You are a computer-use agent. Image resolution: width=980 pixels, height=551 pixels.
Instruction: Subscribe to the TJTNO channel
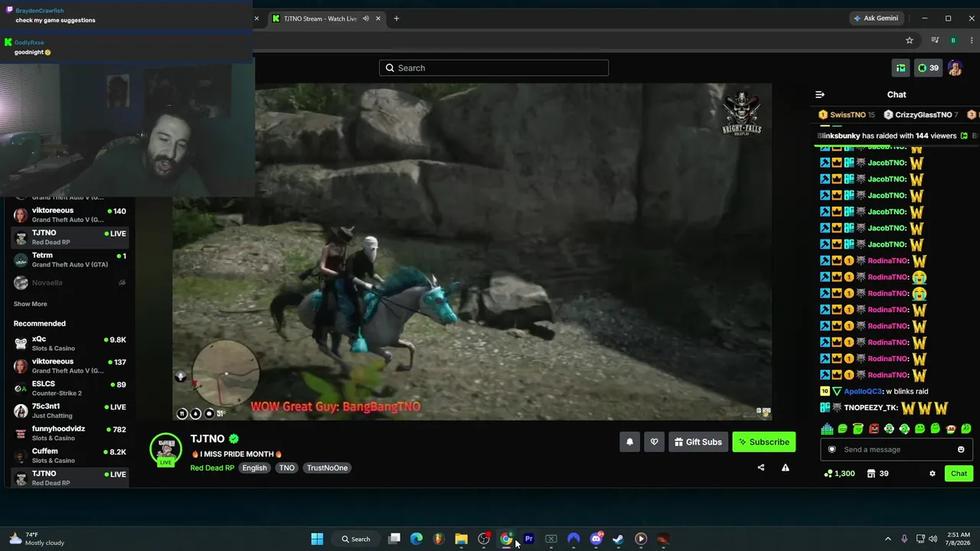point(763,442)
